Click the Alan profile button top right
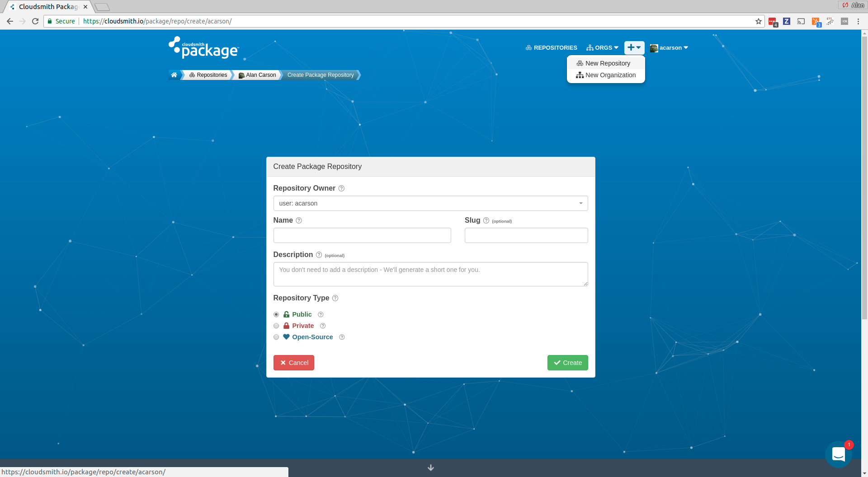 (853, 5)
